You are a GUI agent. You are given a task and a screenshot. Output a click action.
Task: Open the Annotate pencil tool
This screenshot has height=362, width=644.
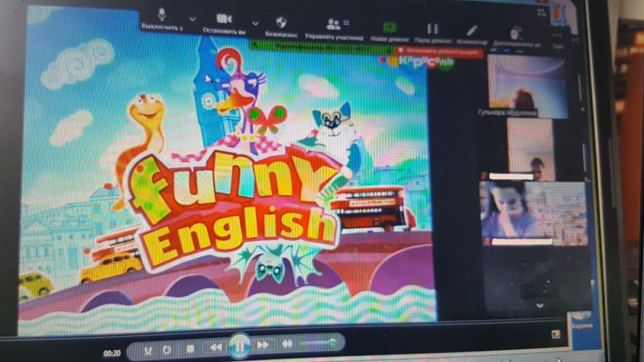472,30
